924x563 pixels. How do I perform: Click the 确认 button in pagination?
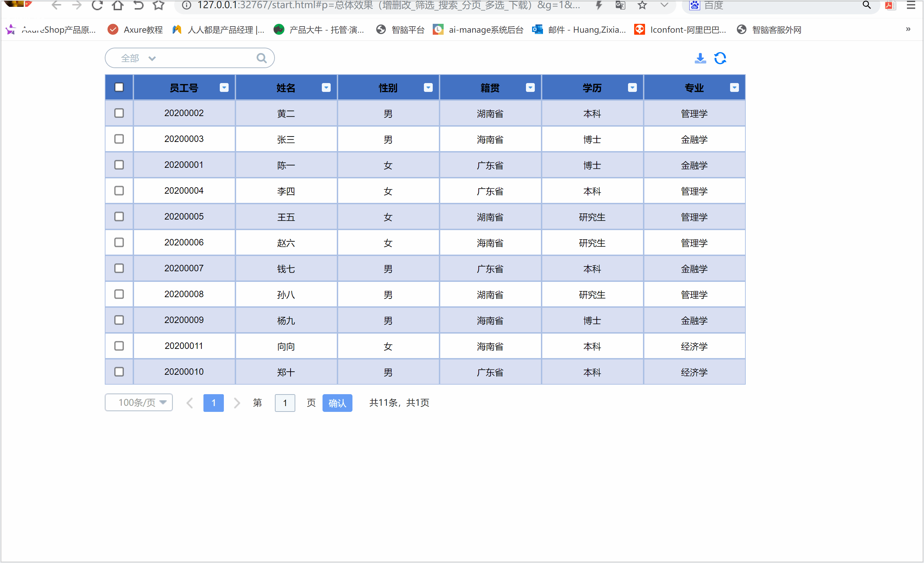pyautogui.click(x=337, y=403)
